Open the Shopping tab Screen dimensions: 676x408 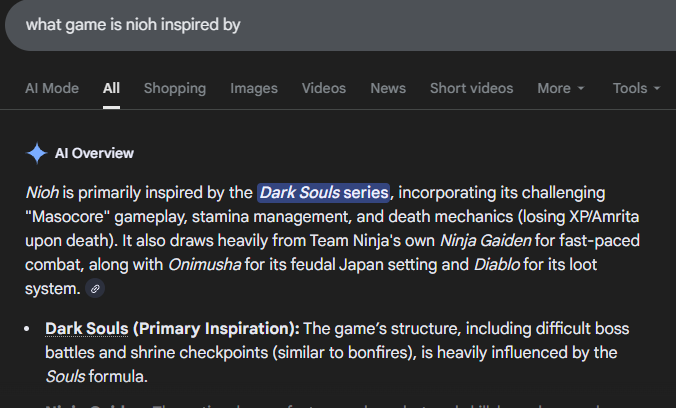click(x=175, y=88)
